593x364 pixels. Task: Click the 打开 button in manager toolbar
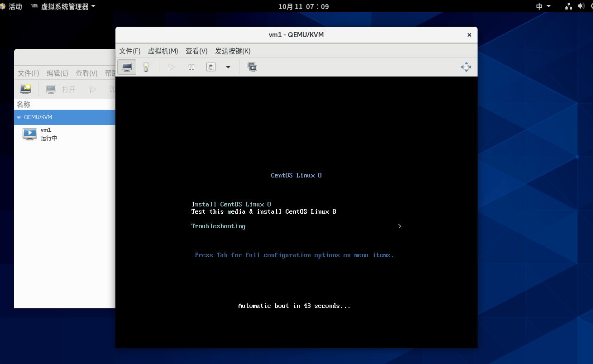tap(62, 89)
